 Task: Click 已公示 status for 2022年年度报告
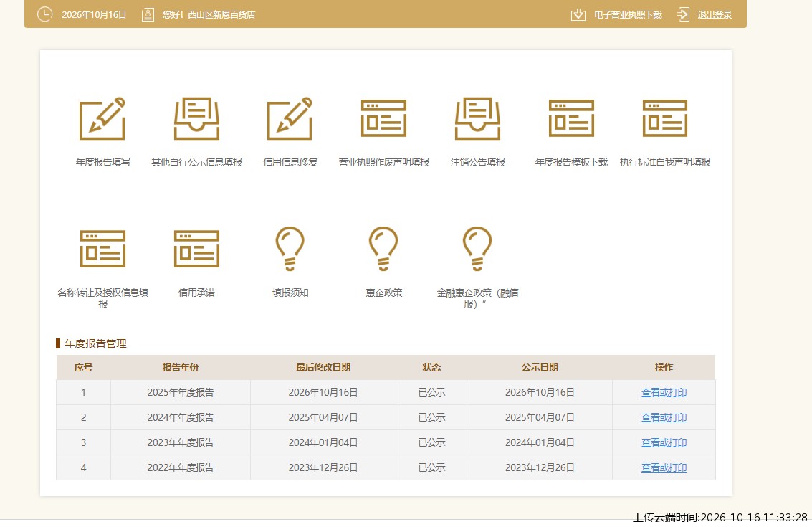pos(431,467)
